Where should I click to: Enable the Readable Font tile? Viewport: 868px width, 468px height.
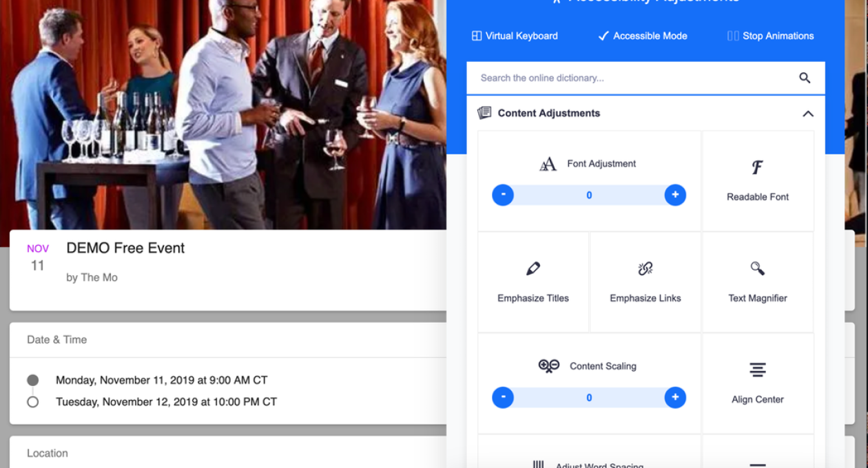point(758,181)
